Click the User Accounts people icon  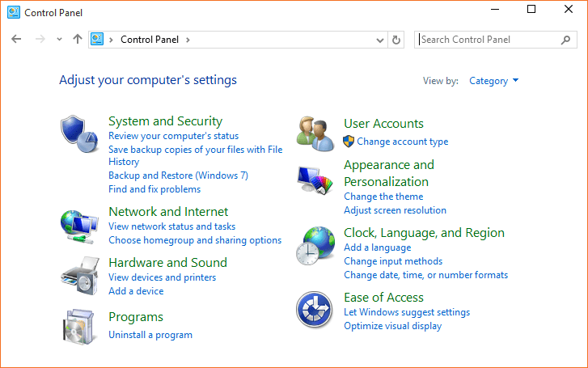tap(315, 133)
